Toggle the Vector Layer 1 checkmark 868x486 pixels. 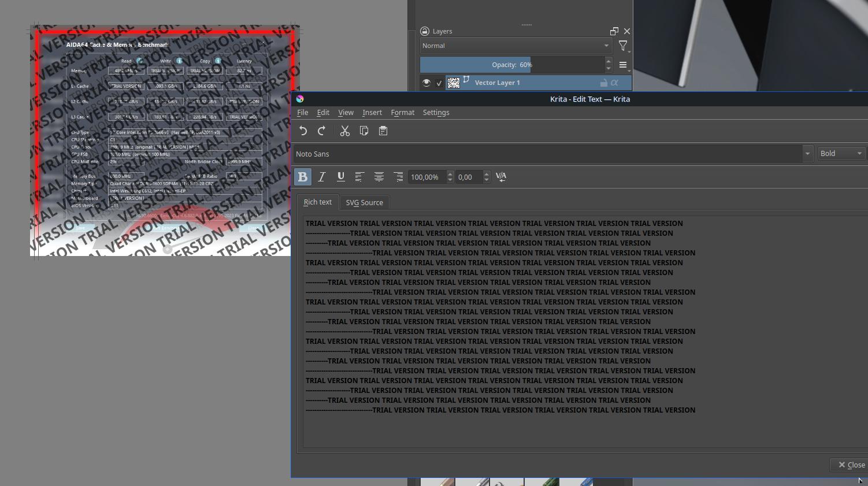[439, 83]
